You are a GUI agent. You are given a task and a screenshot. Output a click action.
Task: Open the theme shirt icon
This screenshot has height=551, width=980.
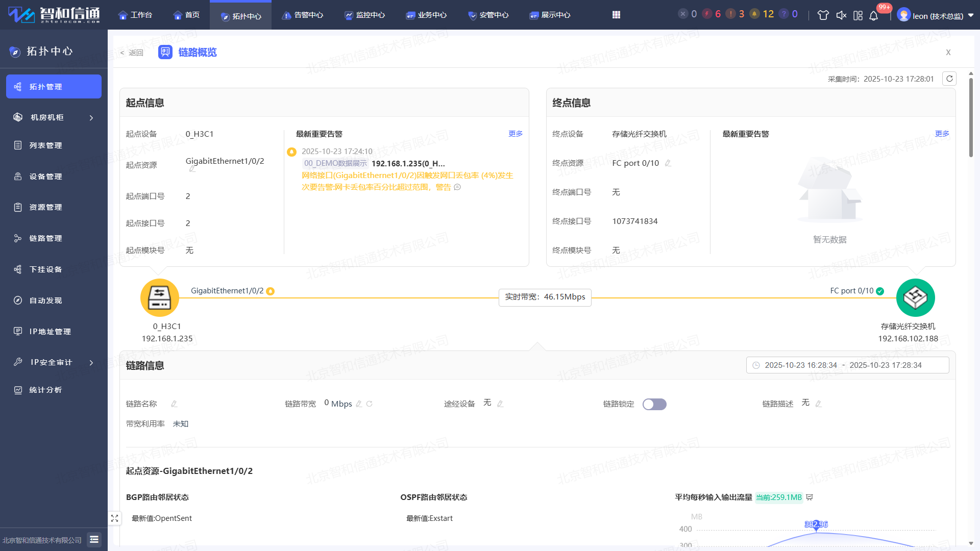(x=823, y=15)
